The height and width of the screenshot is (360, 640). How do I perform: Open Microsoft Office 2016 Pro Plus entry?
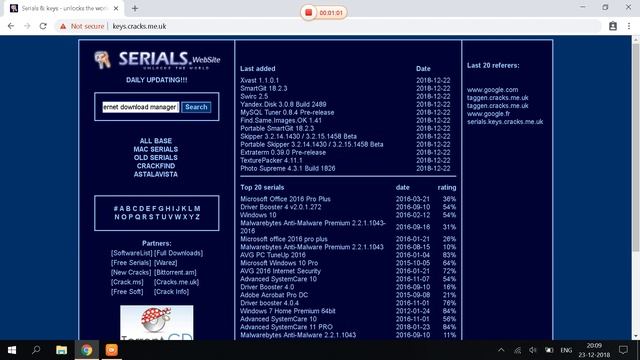click(x=285, y=199)
